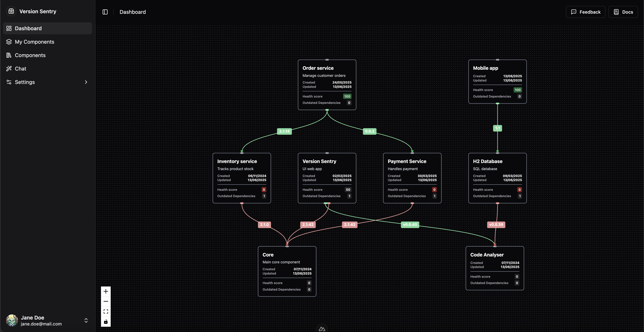This screenshot has width=644, height=332.
Task: Click Inventory service created date 06/11/2024
Action: (257, 176)
